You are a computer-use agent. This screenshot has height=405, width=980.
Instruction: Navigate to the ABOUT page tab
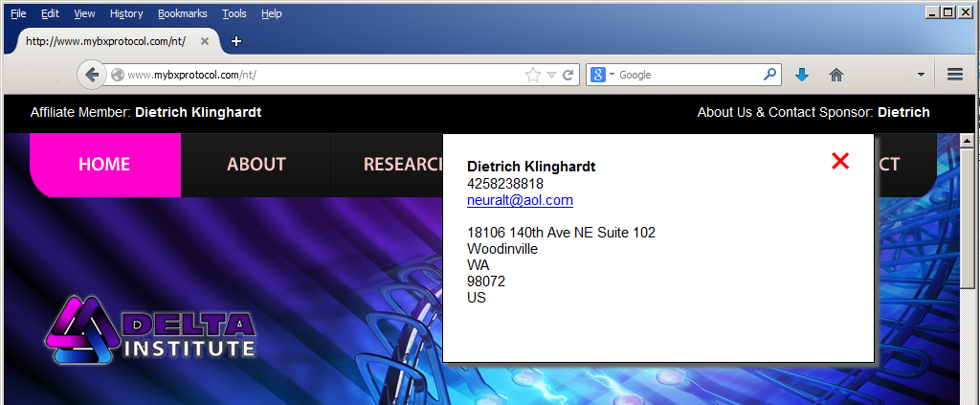[x=256, y=165]
